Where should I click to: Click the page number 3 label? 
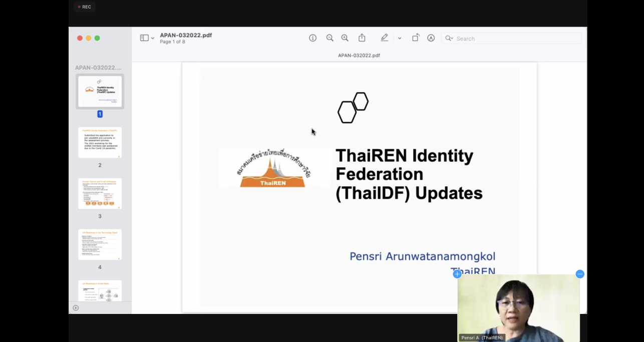coord(100,216)
